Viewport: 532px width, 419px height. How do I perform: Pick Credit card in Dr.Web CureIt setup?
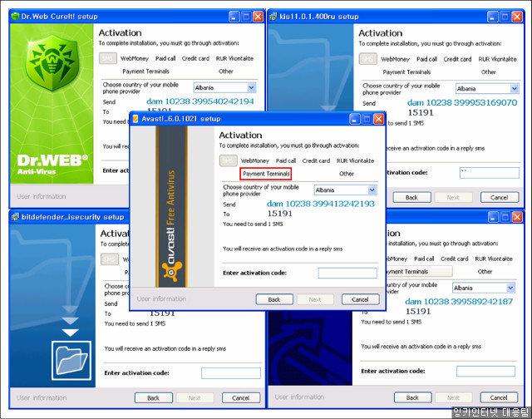coord(195,58)
